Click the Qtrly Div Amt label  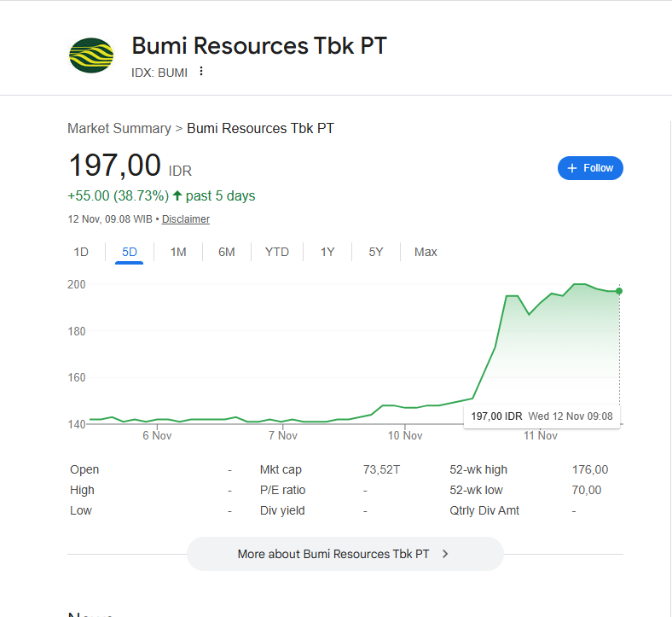[484, 510]
